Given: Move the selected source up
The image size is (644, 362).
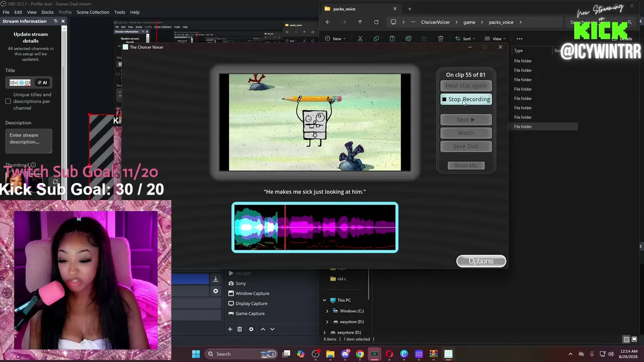Looking at the screenshot, I should point(263,329).
